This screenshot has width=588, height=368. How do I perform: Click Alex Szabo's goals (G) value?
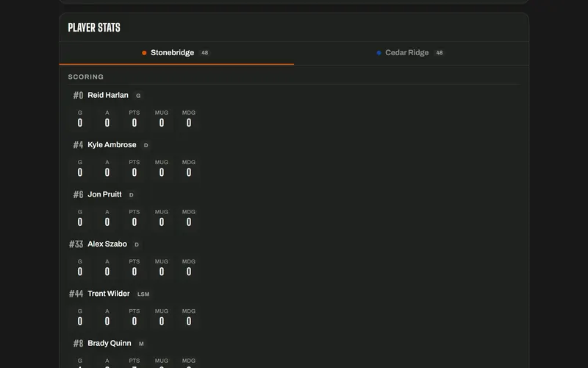point(80,272)
